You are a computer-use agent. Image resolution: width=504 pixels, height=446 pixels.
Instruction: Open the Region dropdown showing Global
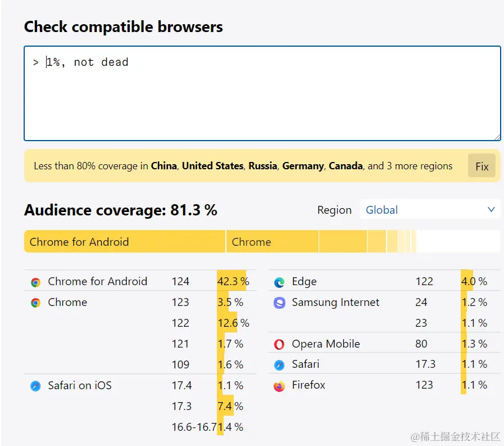click(430, 210)
